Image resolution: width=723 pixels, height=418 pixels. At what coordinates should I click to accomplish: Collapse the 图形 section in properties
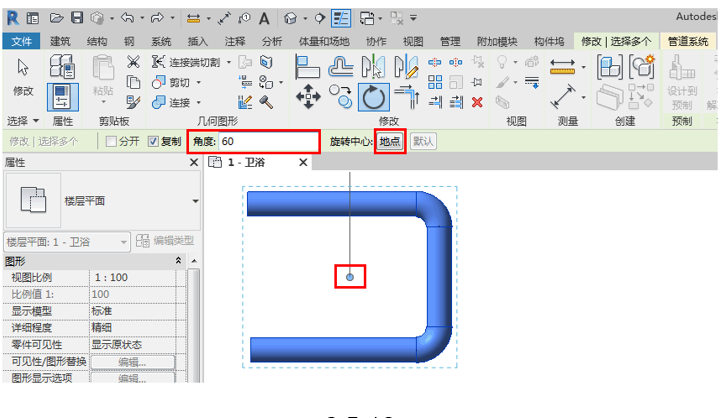click(179, 260)
